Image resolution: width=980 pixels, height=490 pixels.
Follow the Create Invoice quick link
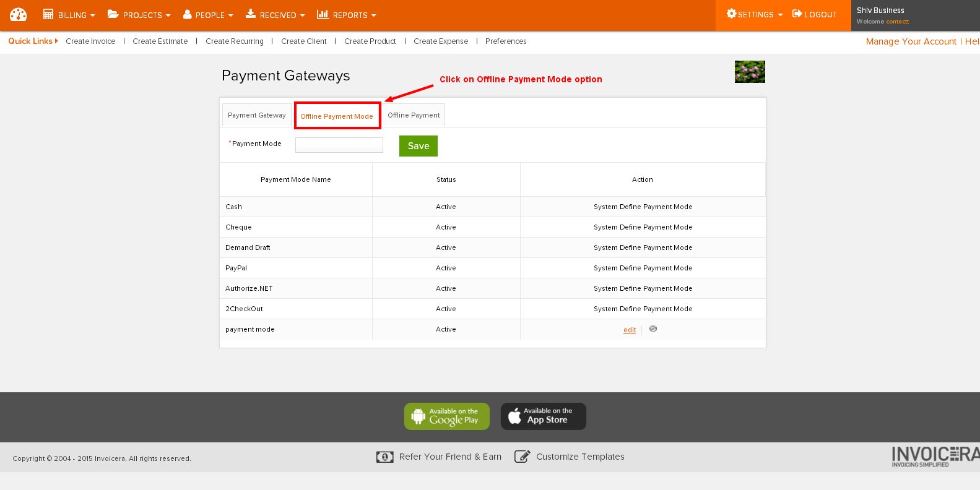90,41
